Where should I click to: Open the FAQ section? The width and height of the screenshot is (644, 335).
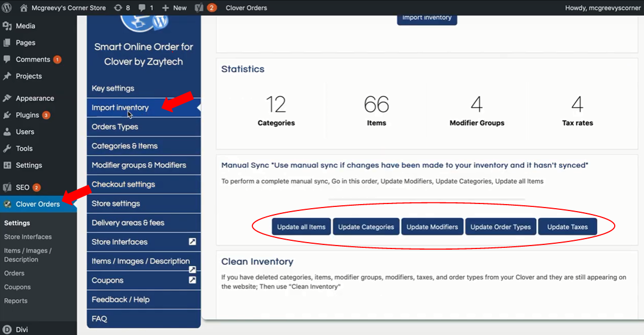[144, 319]
